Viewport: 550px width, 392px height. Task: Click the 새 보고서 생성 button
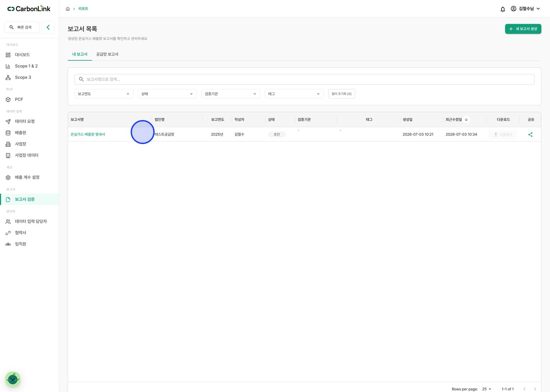[x=523, y=29]
